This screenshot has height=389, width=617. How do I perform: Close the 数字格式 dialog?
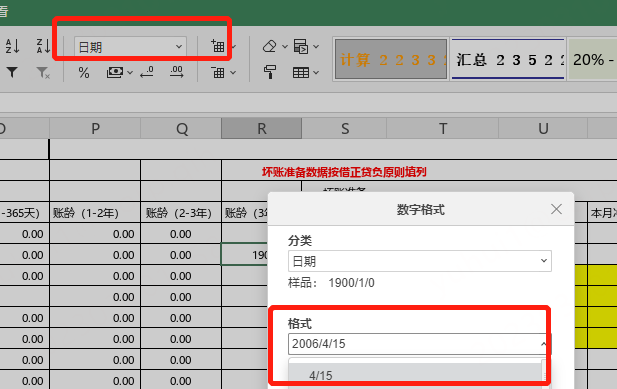point(556,209)
